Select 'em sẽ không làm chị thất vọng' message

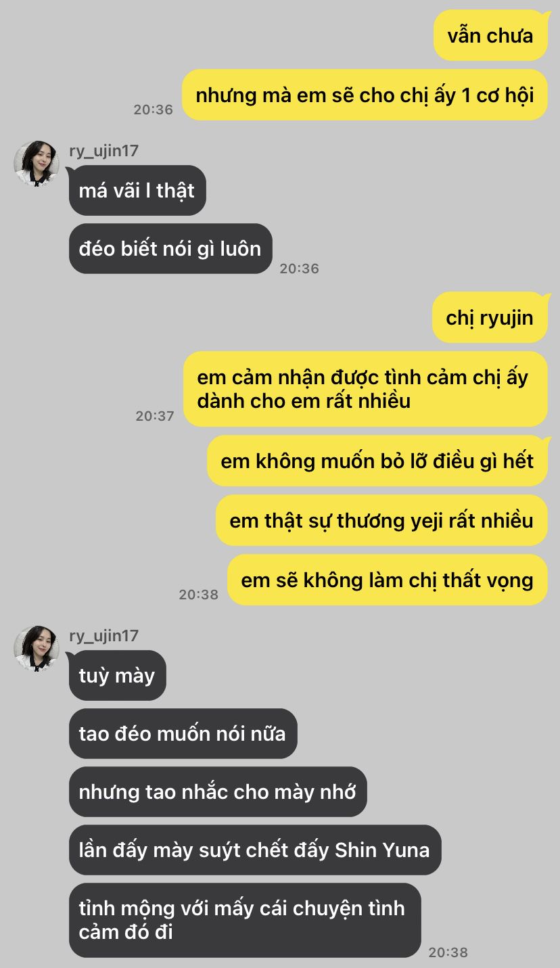[388, 580]
